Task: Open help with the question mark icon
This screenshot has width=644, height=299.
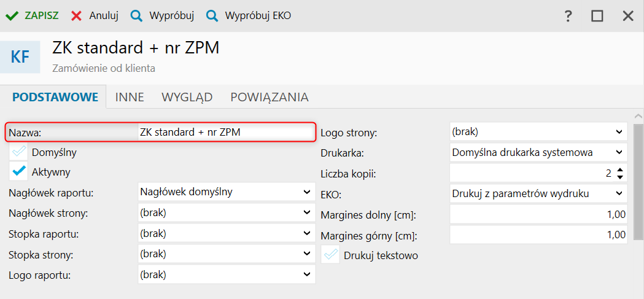Action: (x=568, y=16)
